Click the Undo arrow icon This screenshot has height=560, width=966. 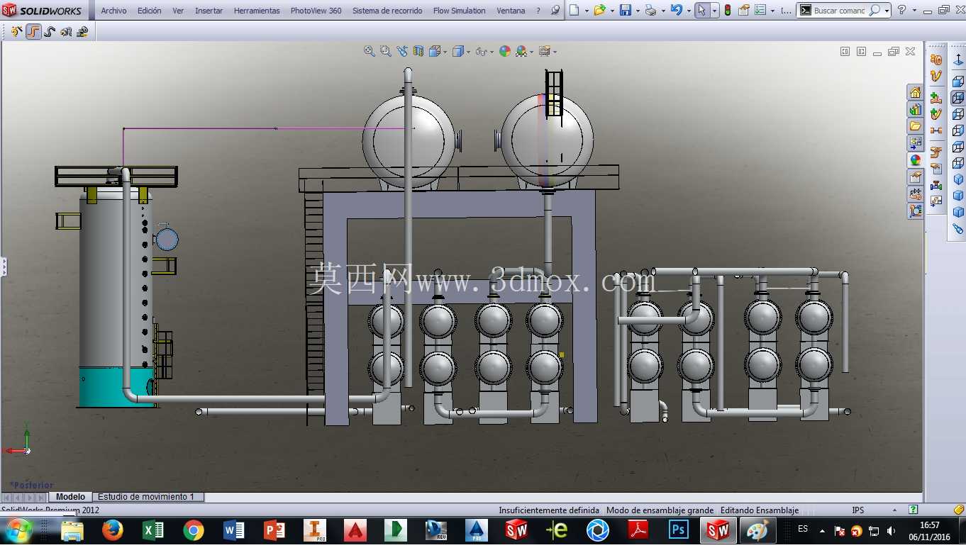click(x=676, y=11)
